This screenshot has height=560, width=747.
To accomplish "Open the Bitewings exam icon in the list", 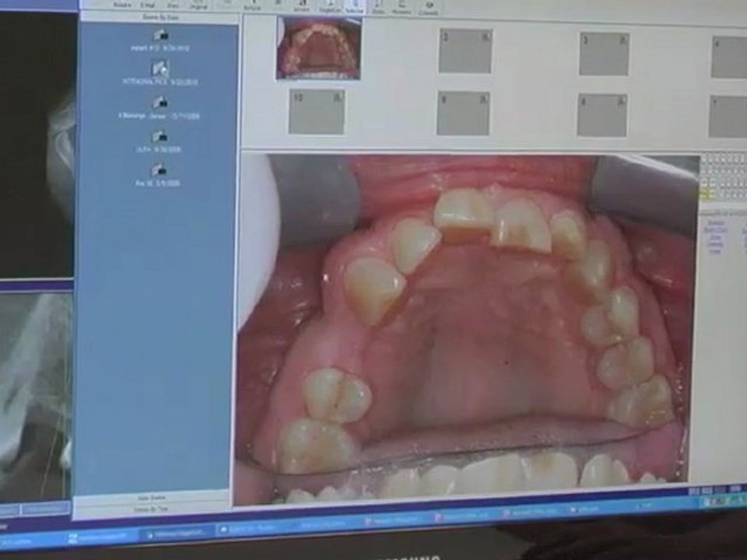I will click(x=160, y=103).
